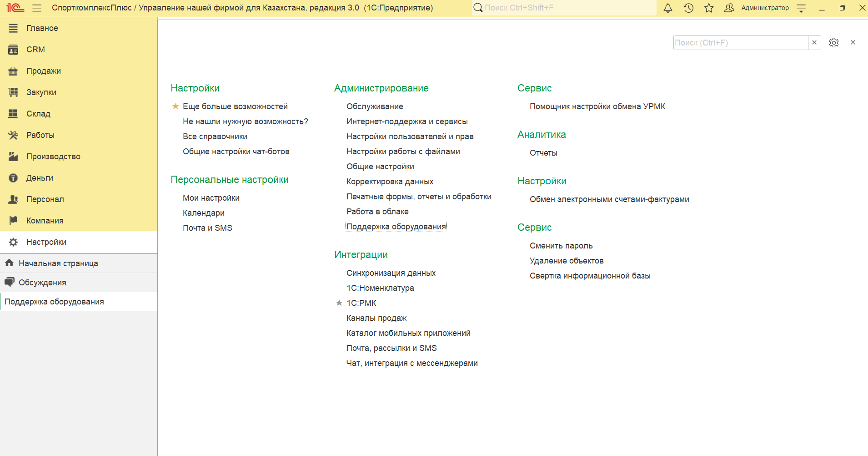Open Общие настройки under Администрирование

point(380,167)
